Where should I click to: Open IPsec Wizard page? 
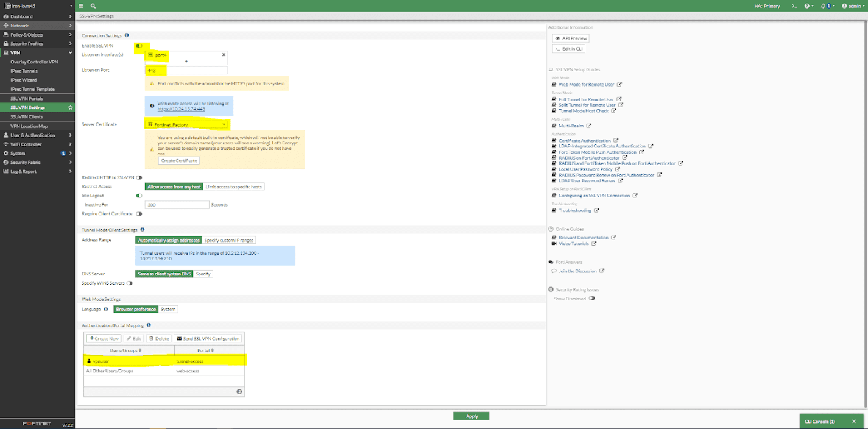[23, 80]
